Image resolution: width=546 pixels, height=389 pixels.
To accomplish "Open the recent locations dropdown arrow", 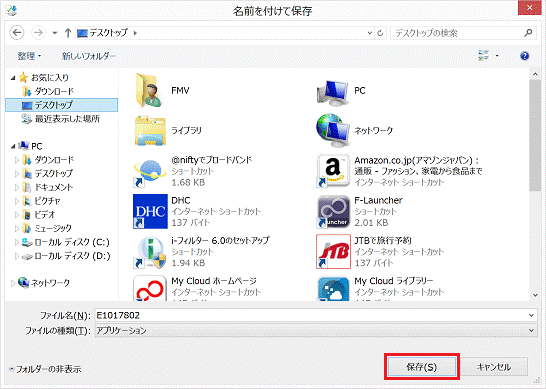I will tap(55, 33).
